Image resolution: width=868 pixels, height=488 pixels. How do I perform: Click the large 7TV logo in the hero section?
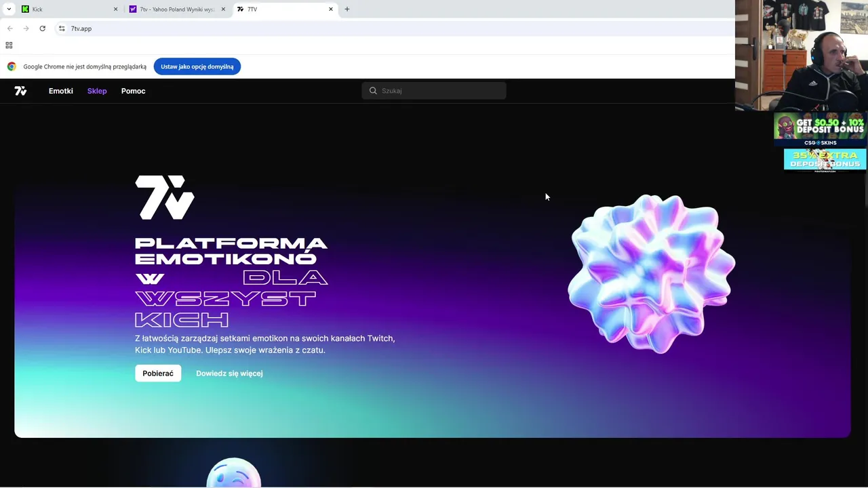[x=165, y=197]
